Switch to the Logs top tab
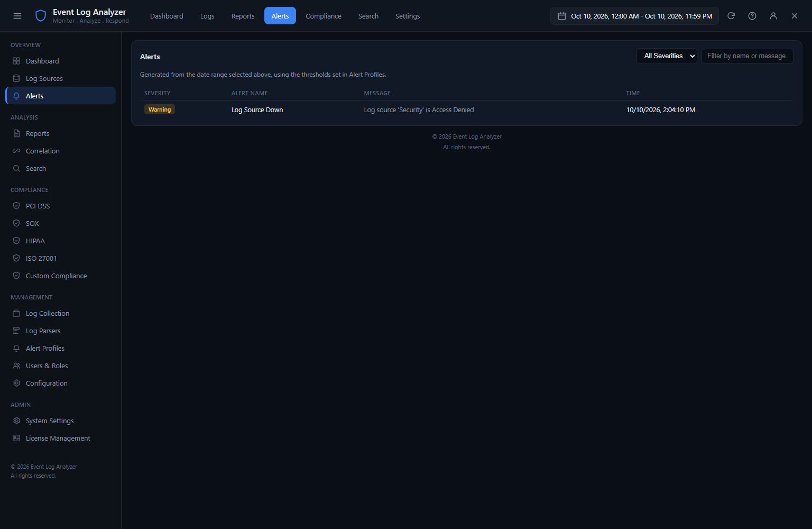Viewport: 812px width, 529px height. point(207,16)
